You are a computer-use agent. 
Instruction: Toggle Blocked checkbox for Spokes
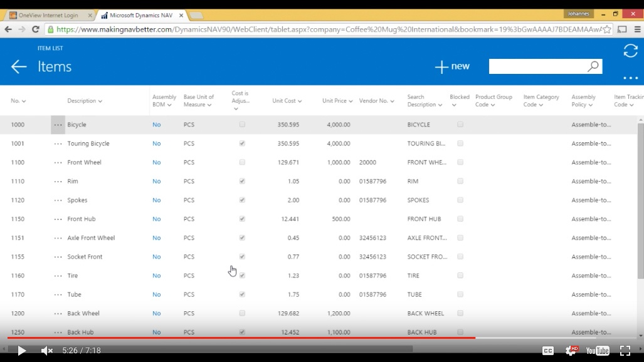[460, 200]
